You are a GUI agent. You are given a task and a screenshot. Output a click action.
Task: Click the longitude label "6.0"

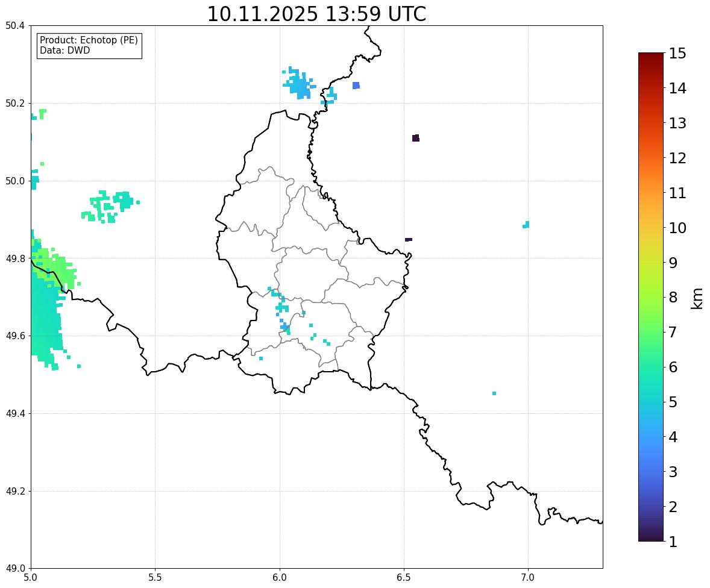coord(280,578)
